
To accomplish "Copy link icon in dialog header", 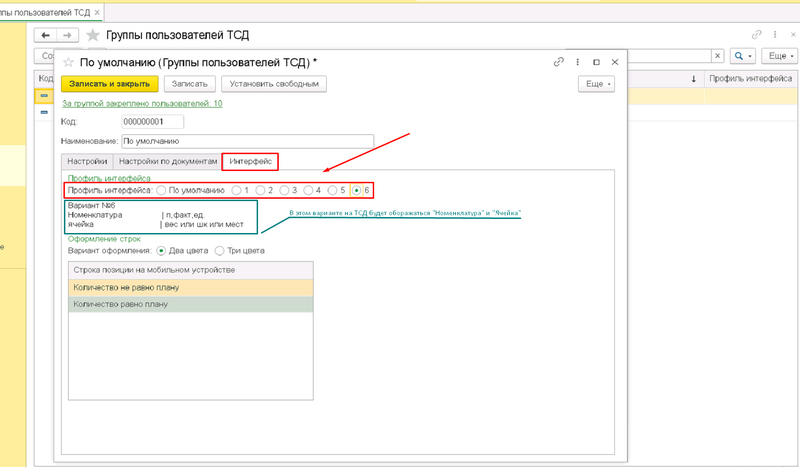I will point(559,62).
